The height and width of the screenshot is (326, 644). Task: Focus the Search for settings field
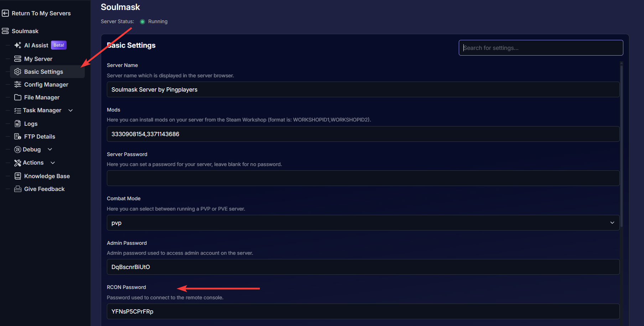[541, 48]
